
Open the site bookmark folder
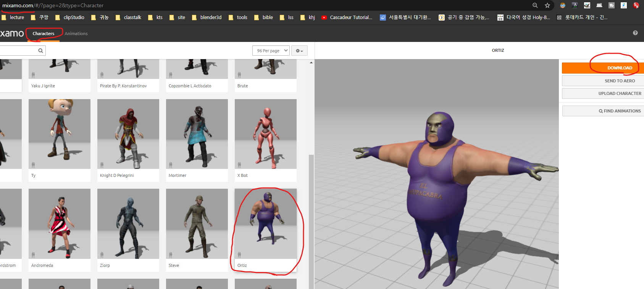(x=178, y=18)
